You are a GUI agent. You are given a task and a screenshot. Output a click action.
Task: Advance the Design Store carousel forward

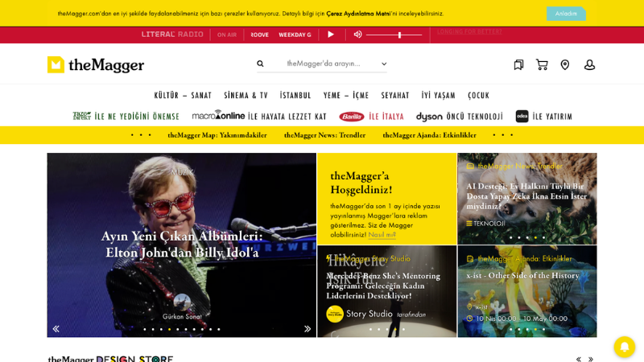pyautogui.click(x=591, y=359)
